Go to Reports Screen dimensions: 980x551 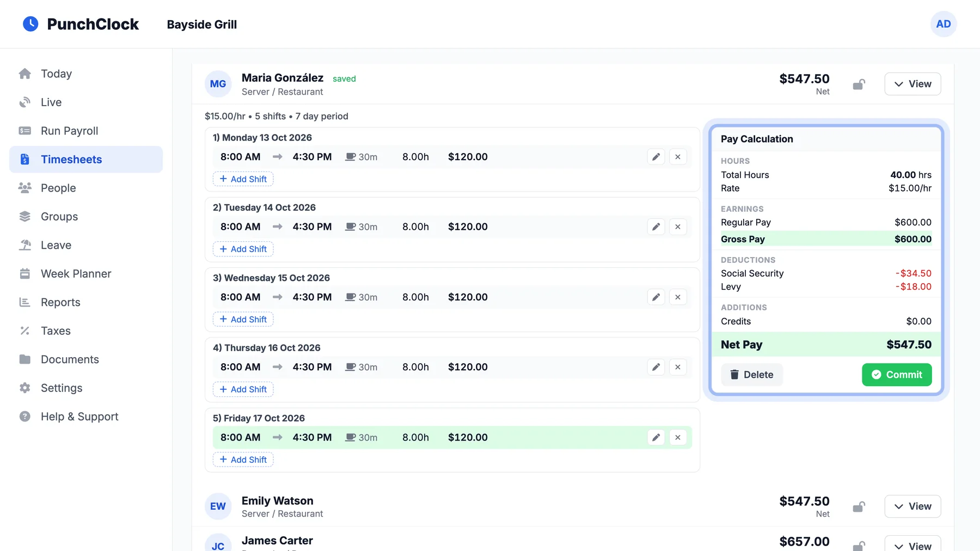[x=86, y=302]
